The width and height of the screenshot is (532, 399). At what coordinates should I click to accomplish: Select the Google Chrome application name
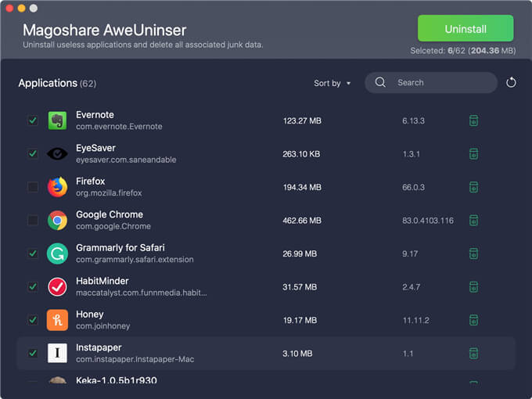click(110, 214)
